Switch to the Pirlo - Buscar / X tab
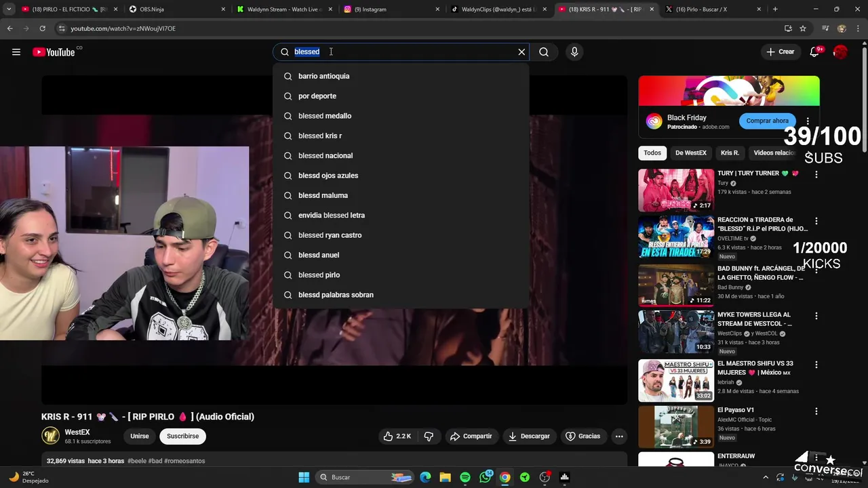Image resolution: width=868 pixels, height=488 pixels. 712,9
